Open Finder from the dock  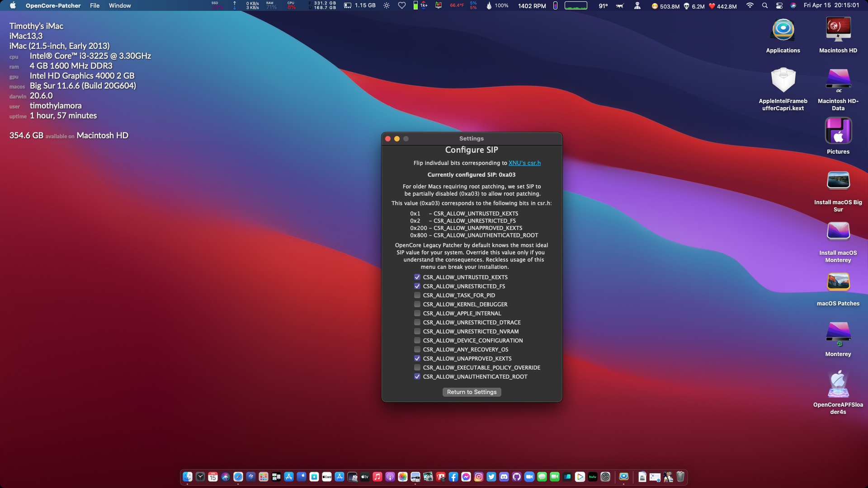pos(188,477)
